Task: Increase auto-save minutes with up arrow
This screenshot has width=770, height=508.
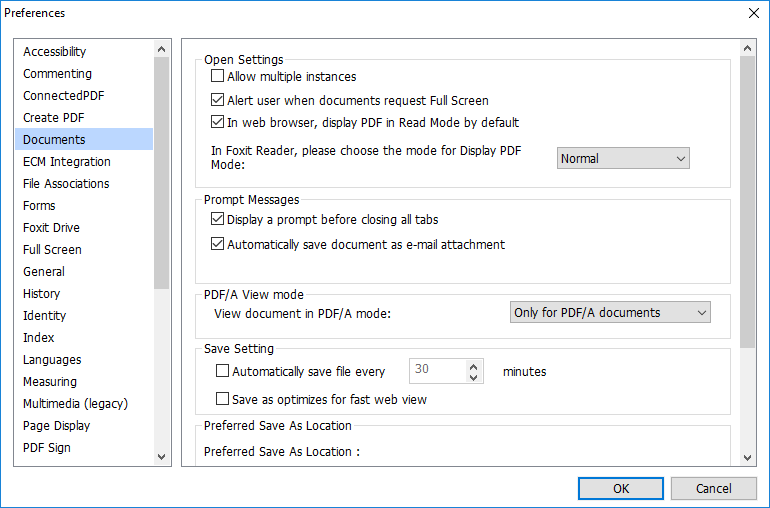Action: [x=474, y=365]
